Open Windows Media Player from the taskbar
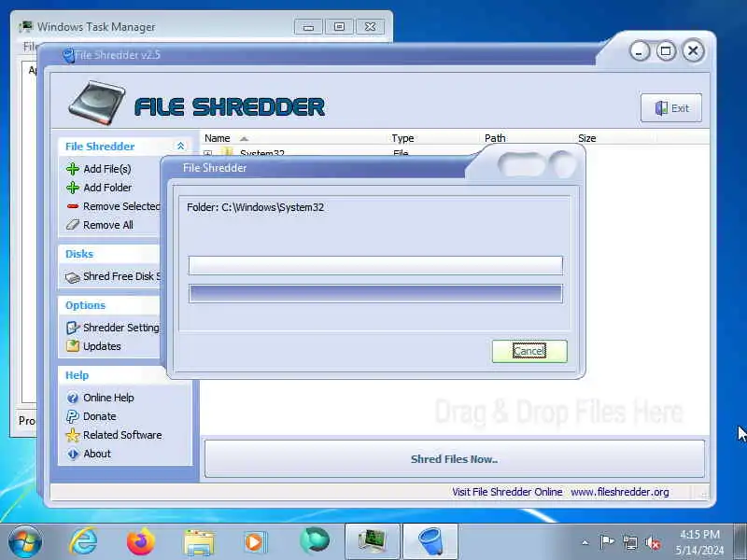 [255, 542]
